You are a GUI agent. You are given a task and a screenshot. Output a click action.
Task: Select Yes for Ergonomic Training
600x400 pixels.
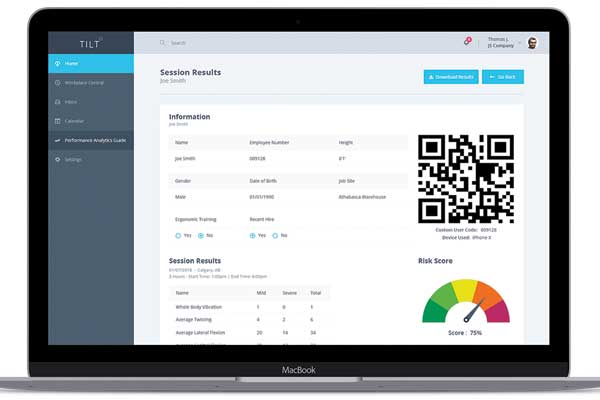point(178,236)
